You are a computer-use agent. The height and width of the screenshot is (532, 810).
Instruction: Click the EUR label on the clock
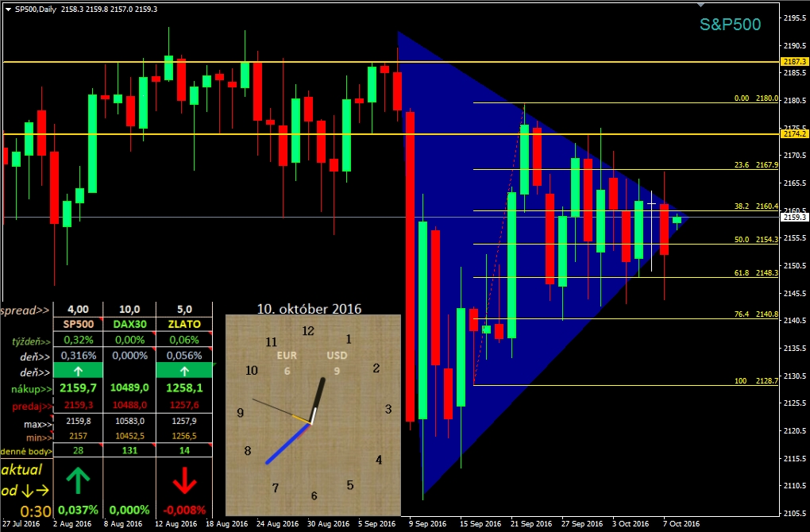pyautogui.click(x=287, y=356)
